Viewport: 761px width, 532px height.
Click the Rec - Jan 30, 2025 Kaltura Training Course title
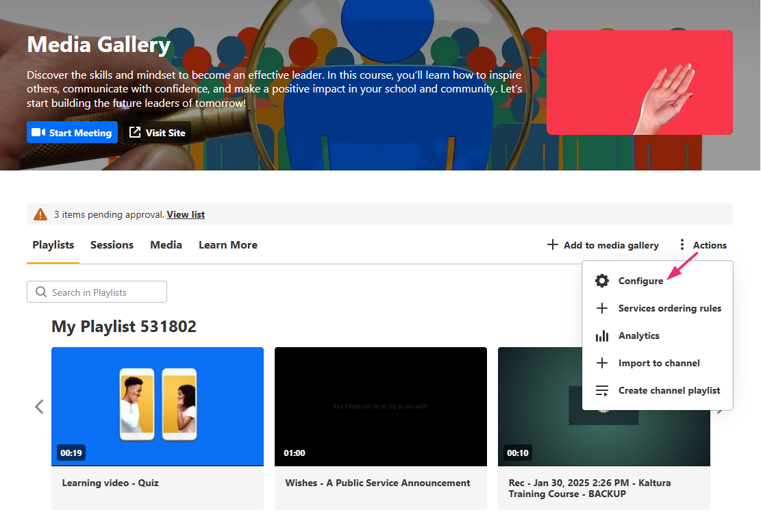tap(590, 488)
